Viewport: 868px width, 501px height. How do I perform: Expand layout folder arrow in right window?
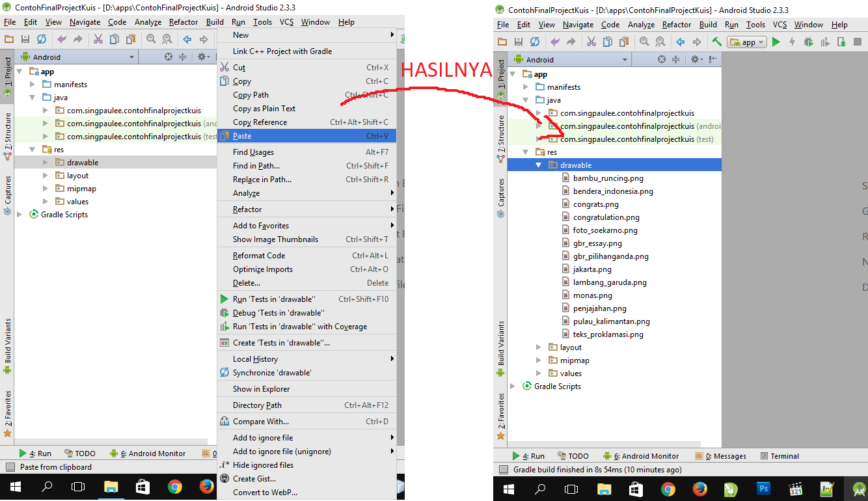(539, 347)
